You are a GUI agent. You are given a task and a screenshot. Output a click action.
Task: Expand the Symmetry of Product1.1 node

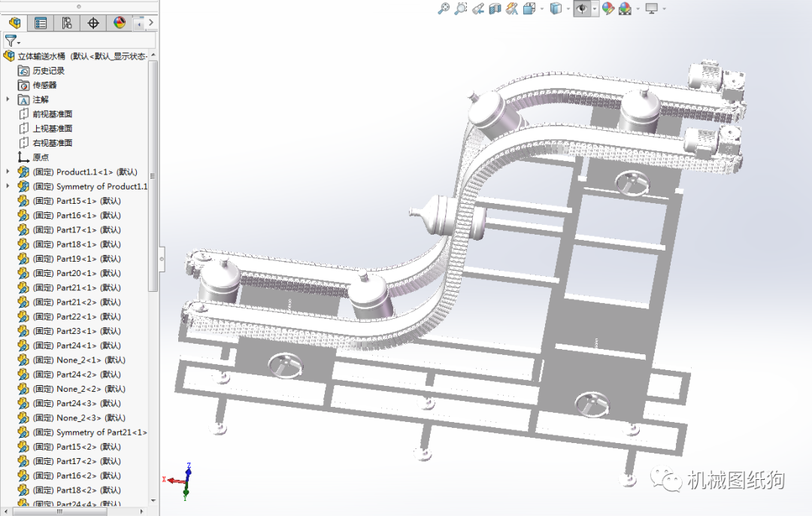click(x=8, y=186)
